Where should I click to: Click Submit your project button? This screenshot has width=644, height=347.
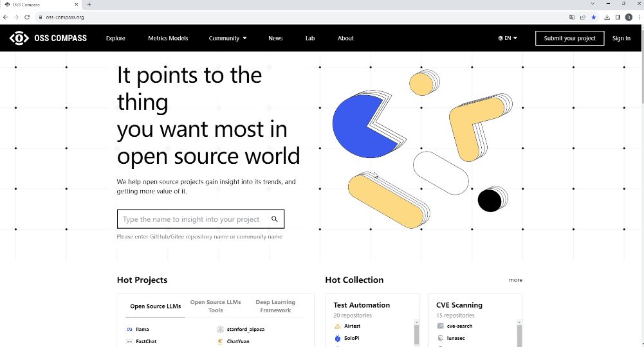coord(569,38)
